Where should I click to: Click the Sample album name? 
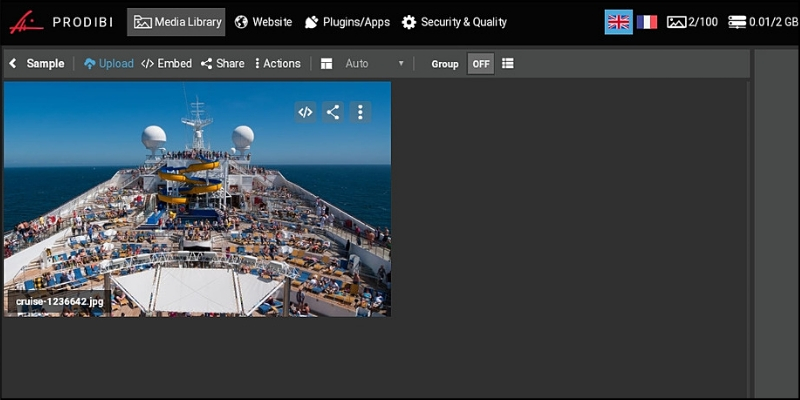point(45,64)
